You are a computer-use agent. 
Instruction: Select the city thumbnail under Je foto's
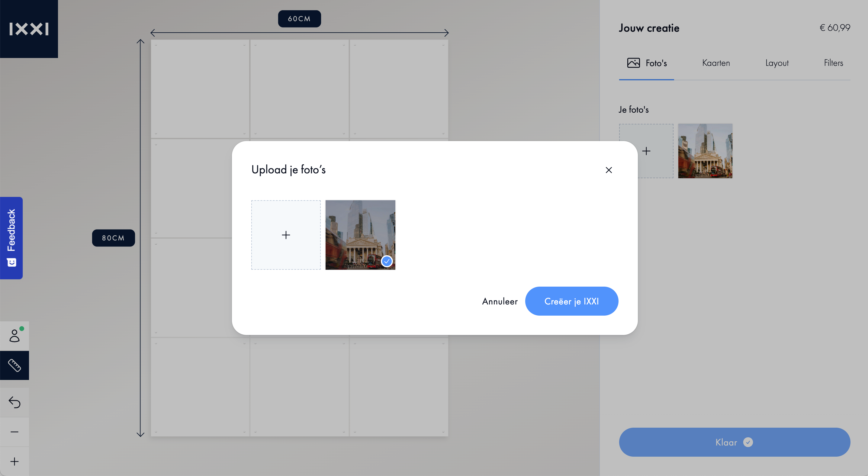705,151
